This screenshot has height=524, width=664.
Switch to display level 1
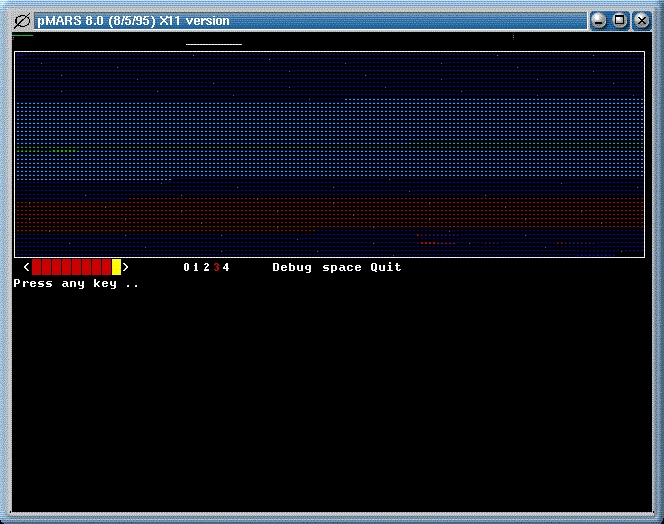pos(196,267)
